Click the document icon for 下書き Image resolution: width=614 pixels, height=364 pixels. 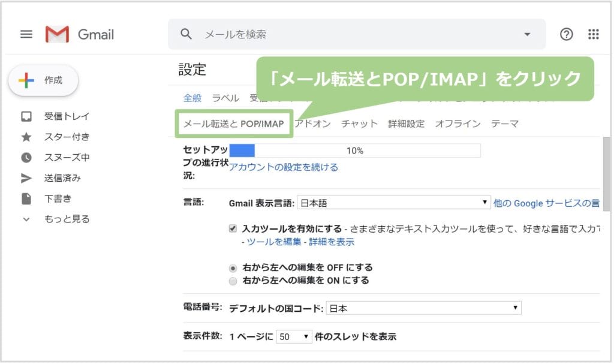click(26, 198)
